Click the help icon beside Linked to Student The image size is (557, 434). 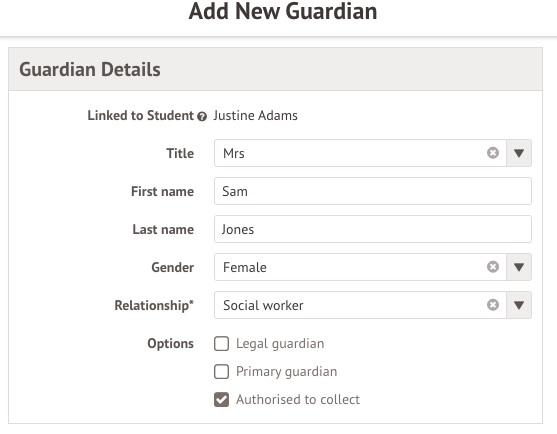pos(202,116)
